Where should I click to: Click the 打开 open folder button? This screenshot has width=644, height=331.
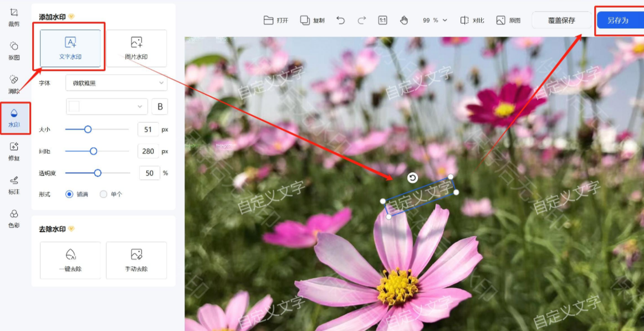275,20
